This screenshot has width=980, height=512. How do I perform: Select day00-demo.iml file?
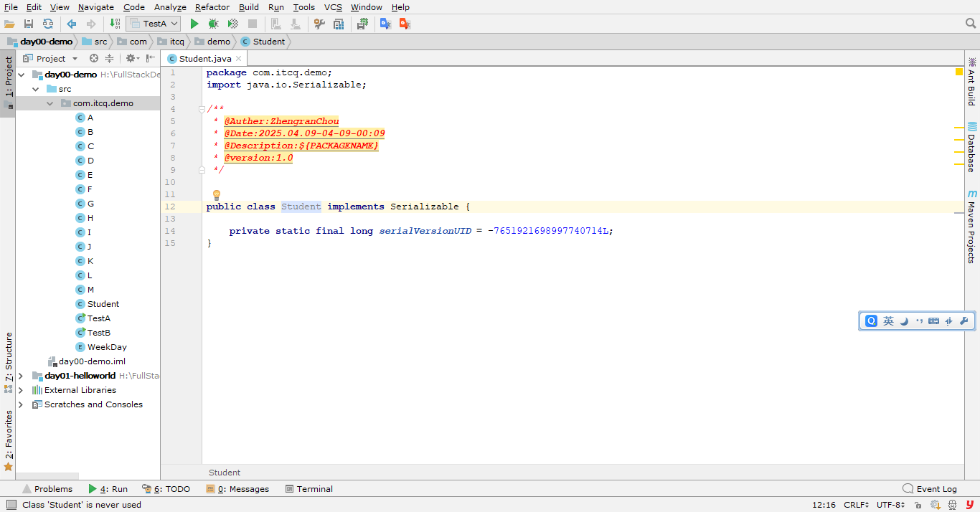tap(86, 361)
